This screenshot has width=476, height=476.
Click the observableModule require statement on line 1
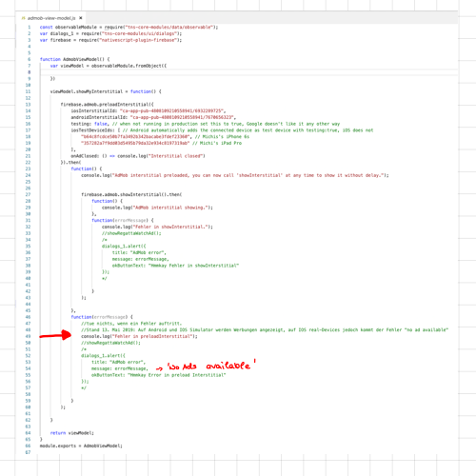(x=129, y=28)
